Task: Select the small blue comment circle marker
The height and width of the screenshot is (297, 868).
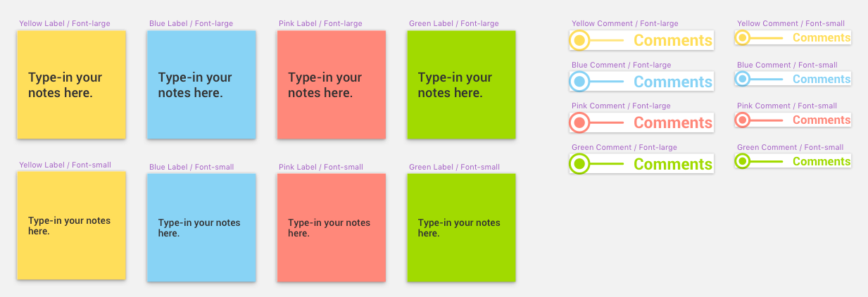Action: click(x=742, y=79)
